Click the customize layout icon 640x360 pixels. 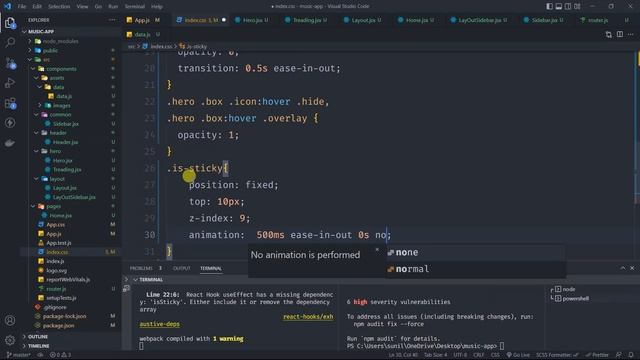point(577,6)
